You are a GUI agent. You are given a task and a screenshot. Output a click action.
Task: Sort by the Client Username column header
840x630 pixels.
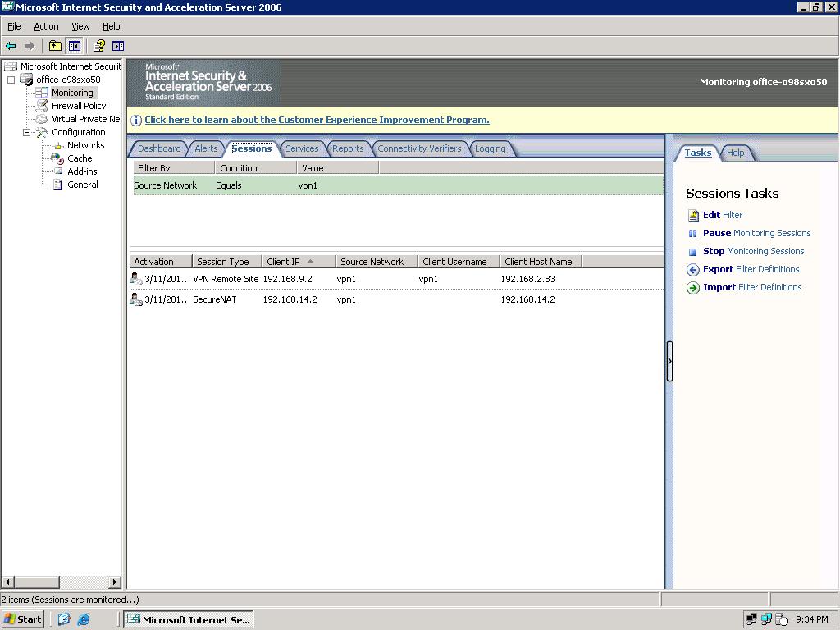tap(459, 262)
